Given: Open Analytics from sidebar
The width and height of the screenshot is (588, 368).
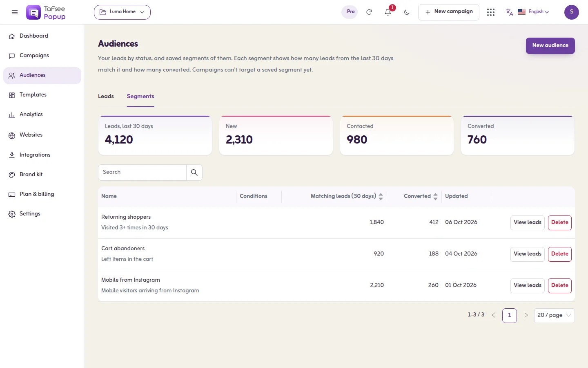Looking at the screenshot, I should pyautogui.click(x=42, y=114).
